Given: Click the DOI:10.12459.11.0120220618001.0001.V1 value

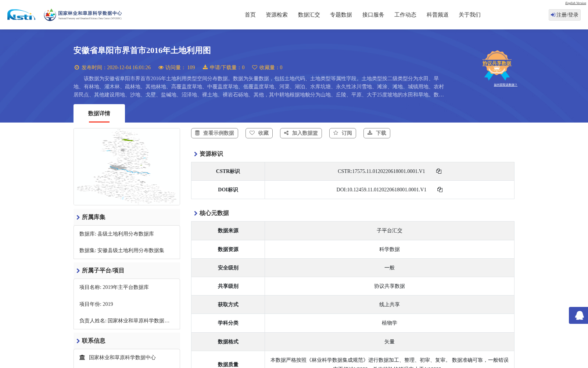Looking at the screenshot, I should [x=381, y=190].
